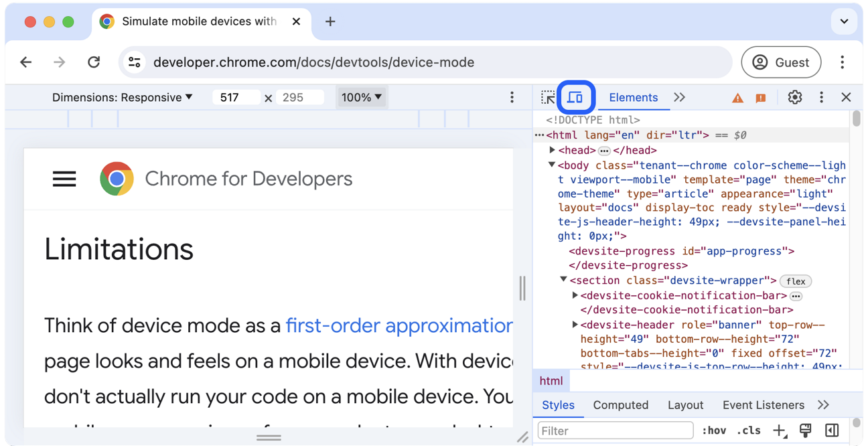Switch to the Layout tab
This screenshot has height=446, width=868.
click(685, 405)
